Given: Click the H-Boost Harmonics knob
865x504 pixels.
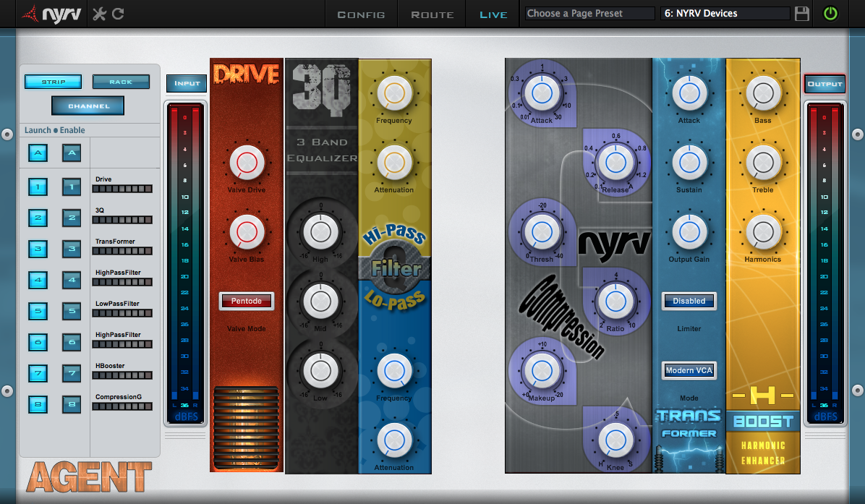Looking at the screenshot, I should 764,232.
